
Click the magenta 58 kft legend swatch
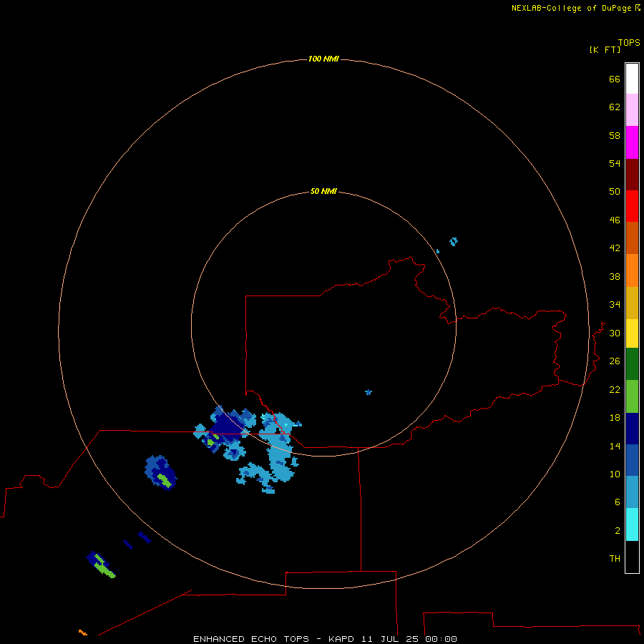632,142
